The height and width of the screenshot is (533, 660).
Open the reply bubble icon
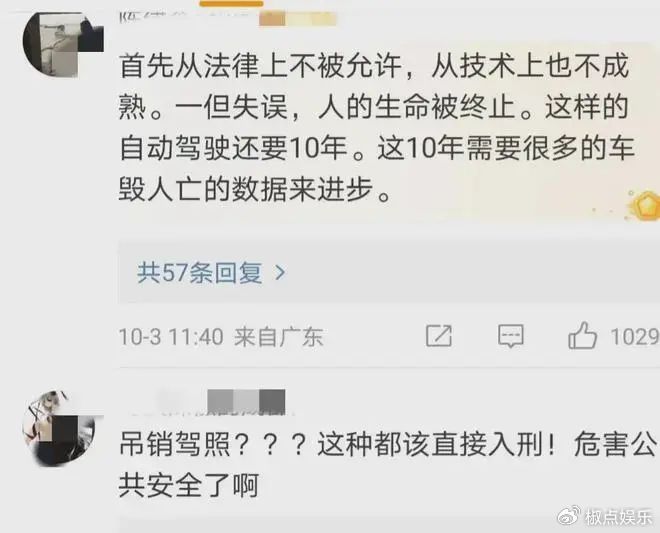(x=511, y=336)
